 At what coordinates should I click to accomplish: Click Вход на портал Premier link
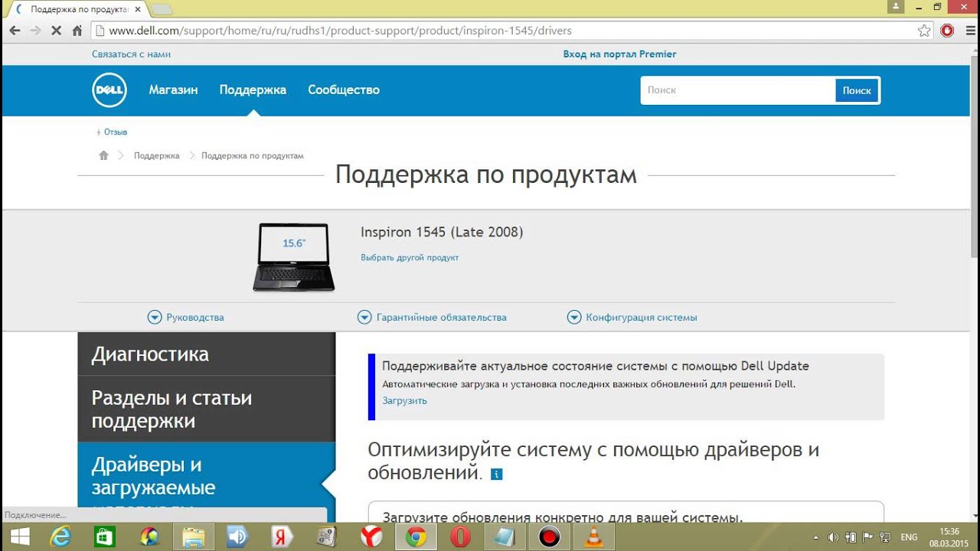(619, 54)
